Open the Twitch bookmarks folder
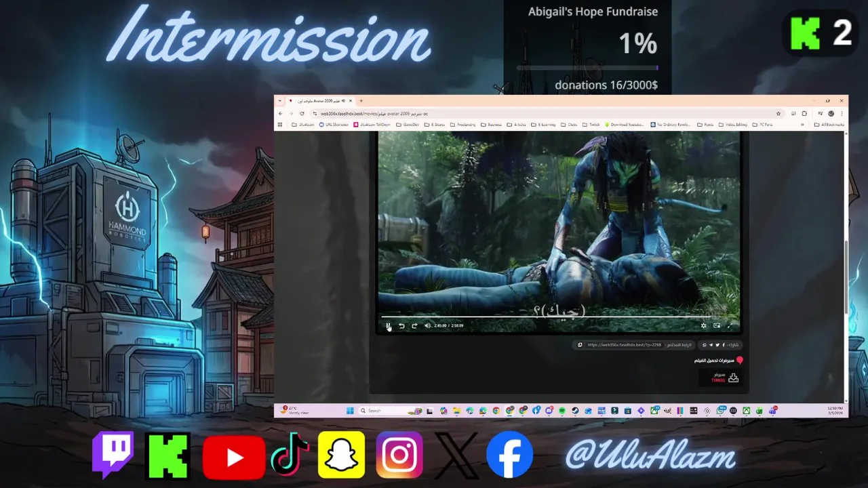 (591, 125)
